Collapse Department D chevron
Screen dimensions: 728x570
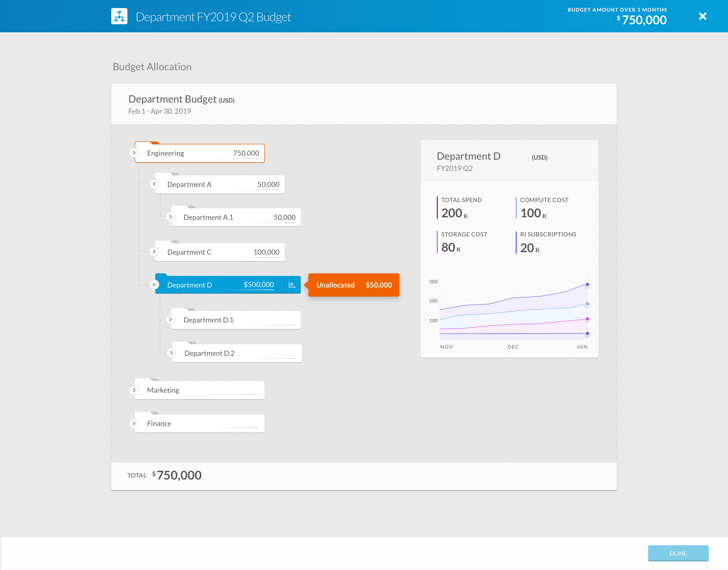154,285
